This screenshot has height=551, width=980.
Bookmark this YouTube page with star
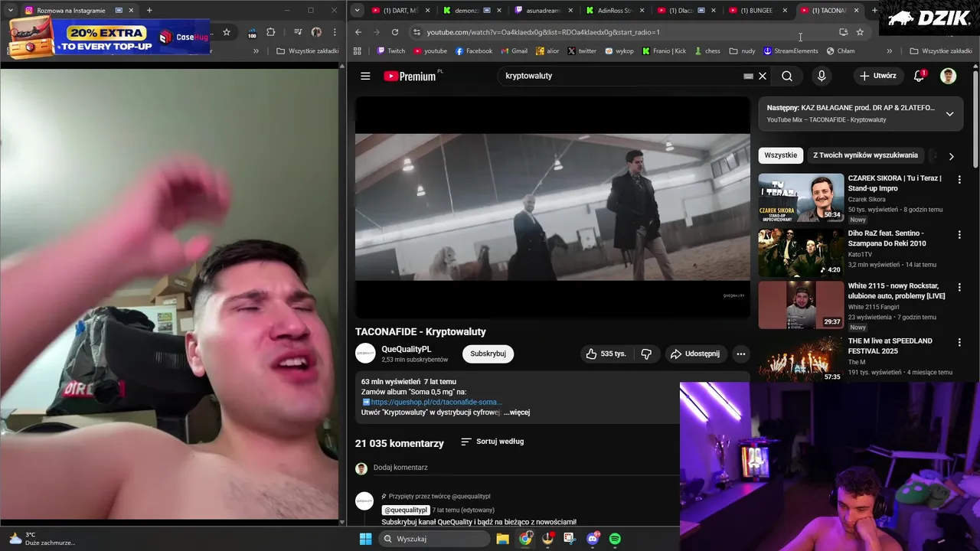[860, 32]
